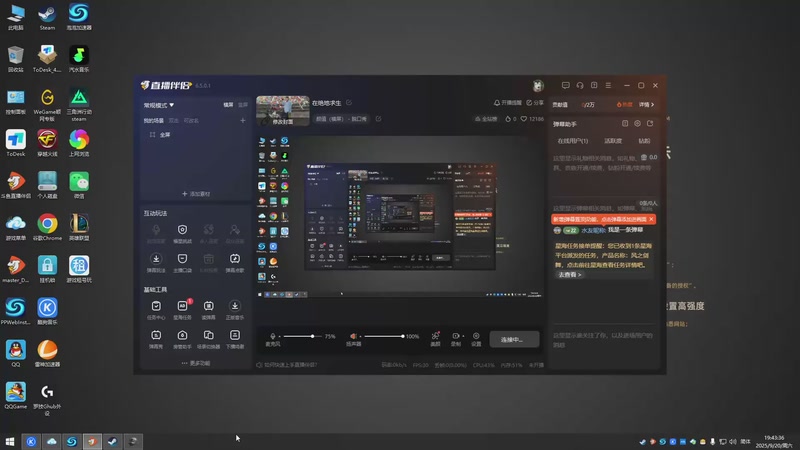The height and width of the screenshot is (450, 800).
Task: Edit the stream title pencil icon
Action: pyautogui.click(x=349, y=103)
